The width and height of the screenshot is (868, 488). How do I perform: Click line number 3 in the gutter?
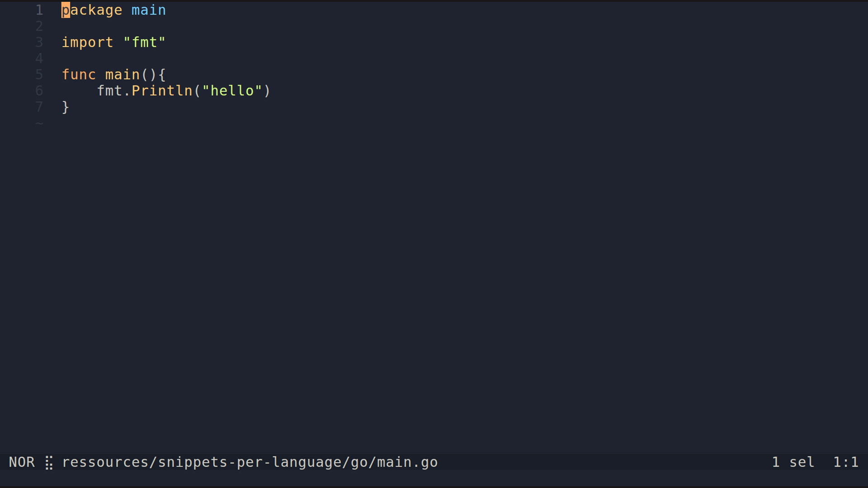(39, 42)
